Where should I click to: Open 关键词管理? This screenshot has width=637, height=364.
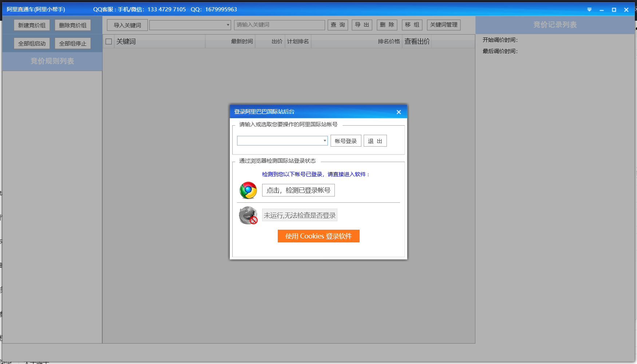444,25
